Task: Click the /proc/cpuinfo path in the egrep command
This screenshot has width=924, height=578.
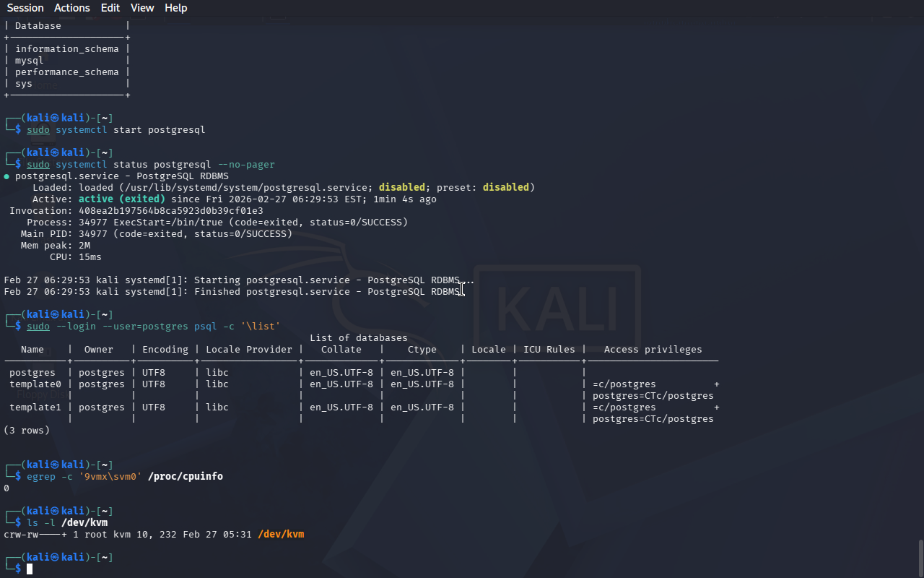Action: (x=185, y=477)
